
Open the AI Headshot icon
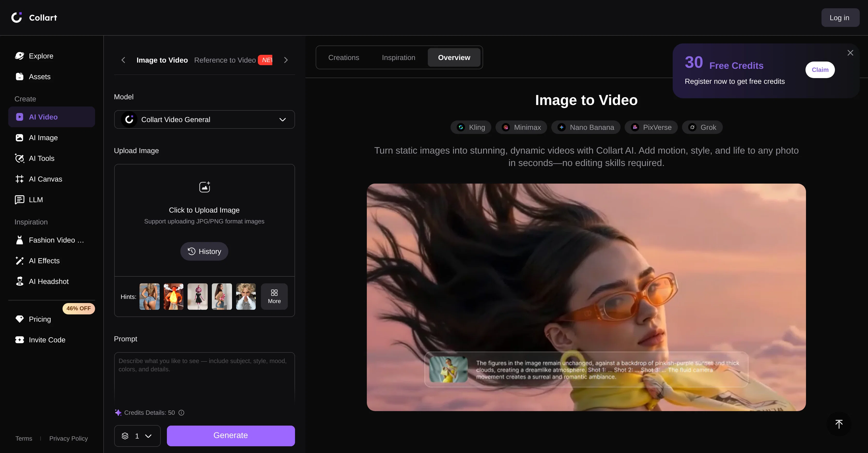(20, 281)
